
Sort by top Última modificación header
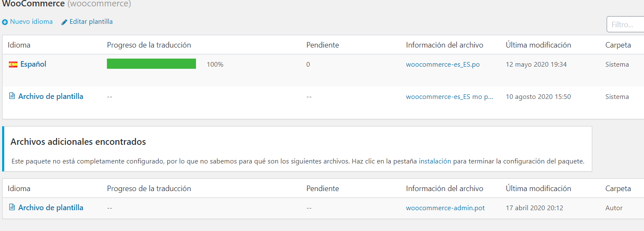coord(538,45)
